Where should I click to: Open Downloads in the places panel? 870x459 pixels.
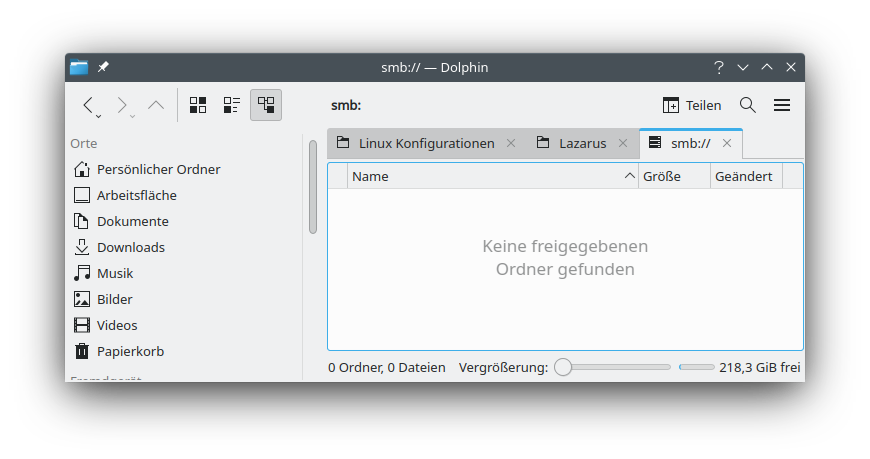pyautogui.click(x=130, y=247)
